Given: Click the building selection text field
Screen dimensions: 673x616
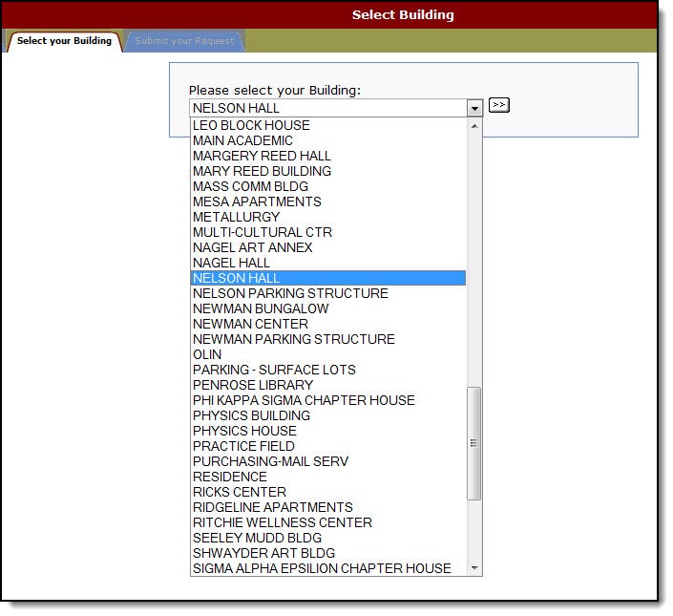Looking at the screenshot, I should [327, 109].
